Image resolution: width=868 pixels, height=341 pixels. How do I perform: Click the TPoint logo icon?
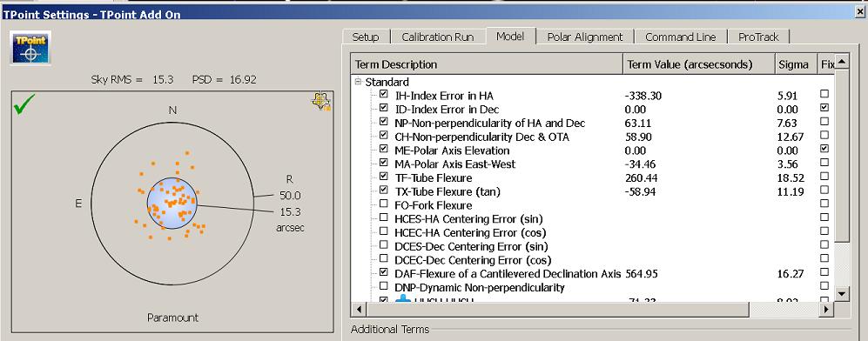pyautogui.click(x=30, y=48)
